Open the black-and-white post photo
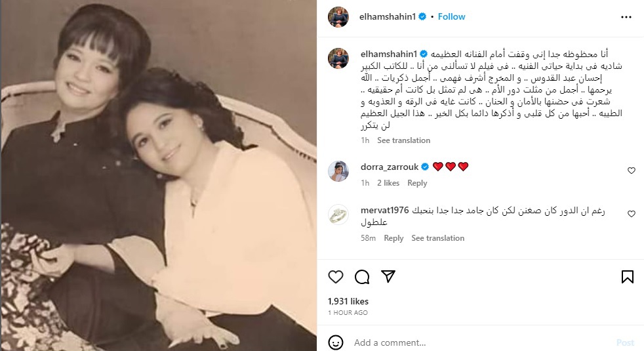Viewport: 644px width, 351px height. click(x=159, y=176)
